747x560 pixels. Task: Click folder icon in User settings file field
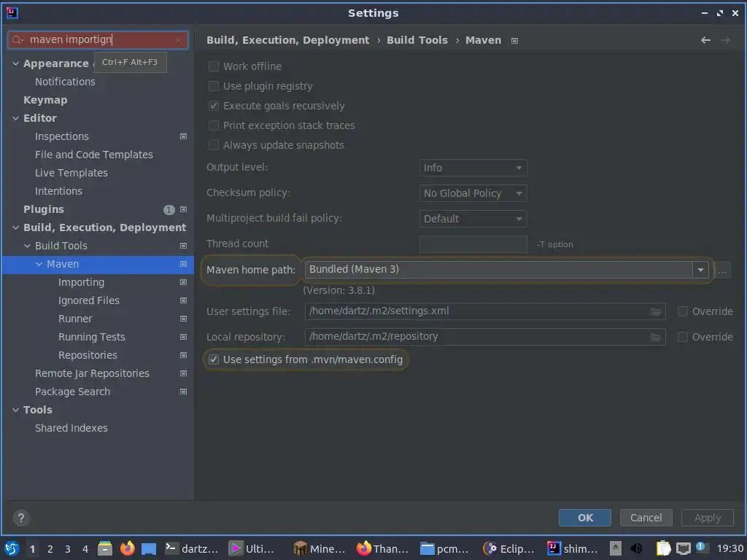coord(656,311)
